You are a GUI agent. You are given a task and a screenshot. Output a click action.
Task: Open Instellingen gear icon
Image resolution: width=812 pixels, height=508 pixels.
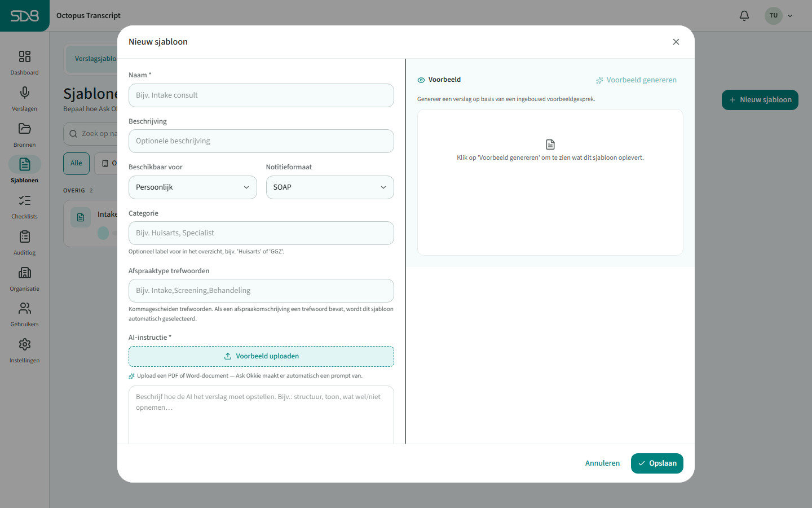[25, 344]
